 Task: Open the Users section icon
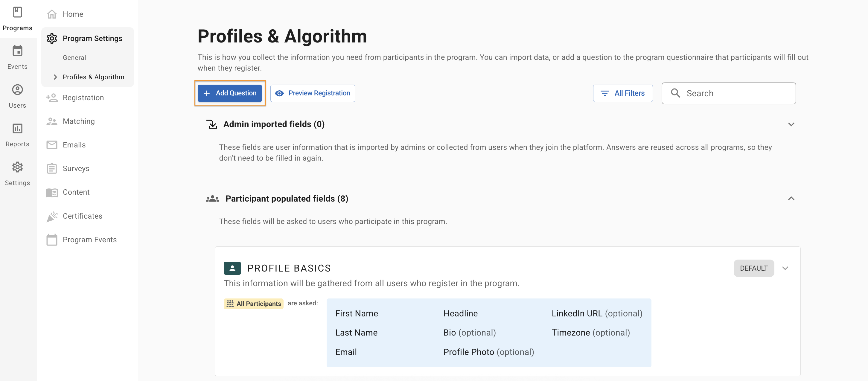[x=17, y=90]
